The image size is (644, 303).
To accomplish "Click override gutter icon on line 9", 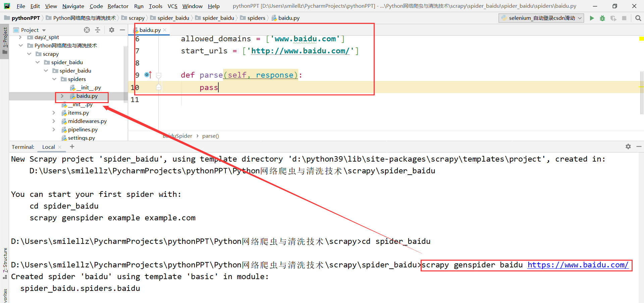I will tap(148, 75).
